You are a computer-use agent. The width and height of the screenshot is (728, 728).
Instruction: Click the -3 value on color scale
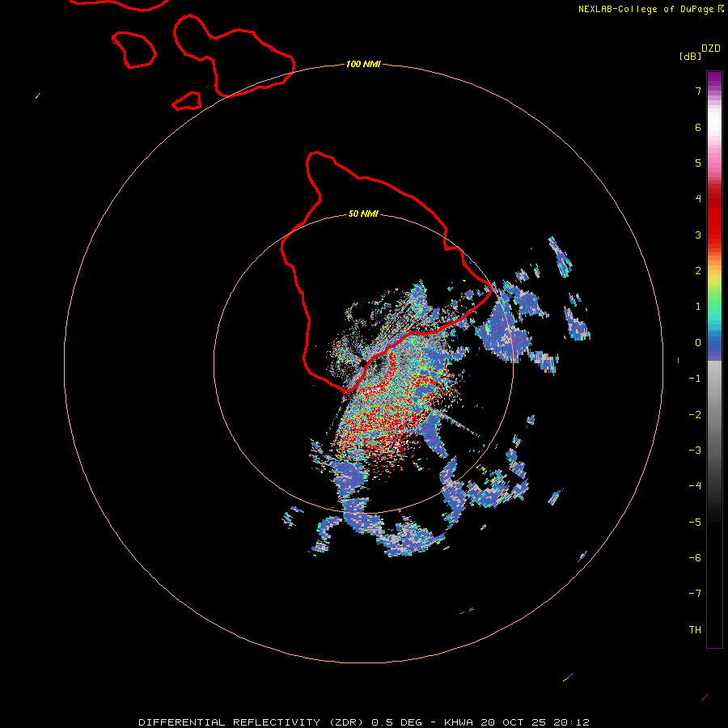(x=695, y=451)
